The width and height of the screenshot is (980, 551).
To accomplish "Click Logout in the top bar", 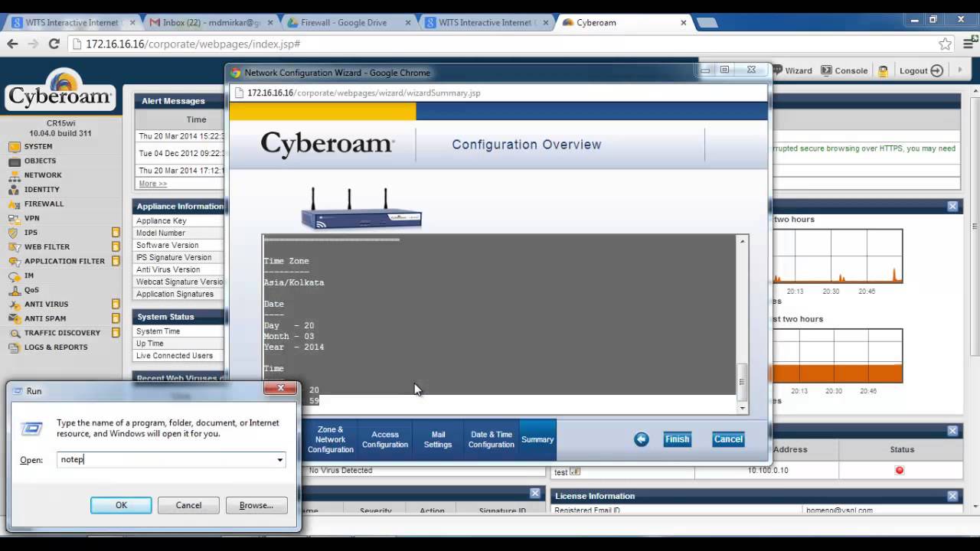I will point(921,70).
